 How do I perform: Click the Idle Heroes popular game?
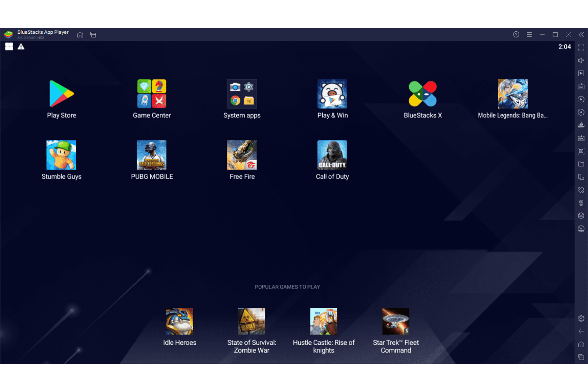[180, 321]
